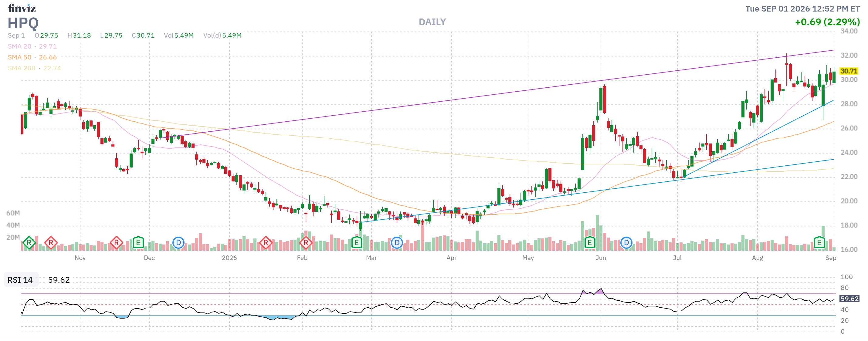
Task: Click the yellow 30.71 current price tag
Action: tap(849, 71)
